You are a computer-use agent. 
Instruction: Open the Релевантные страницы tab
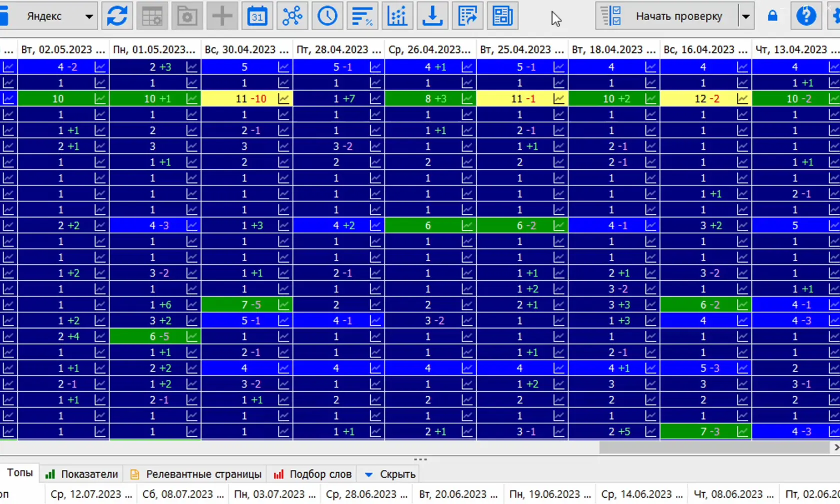coord(196,474)
